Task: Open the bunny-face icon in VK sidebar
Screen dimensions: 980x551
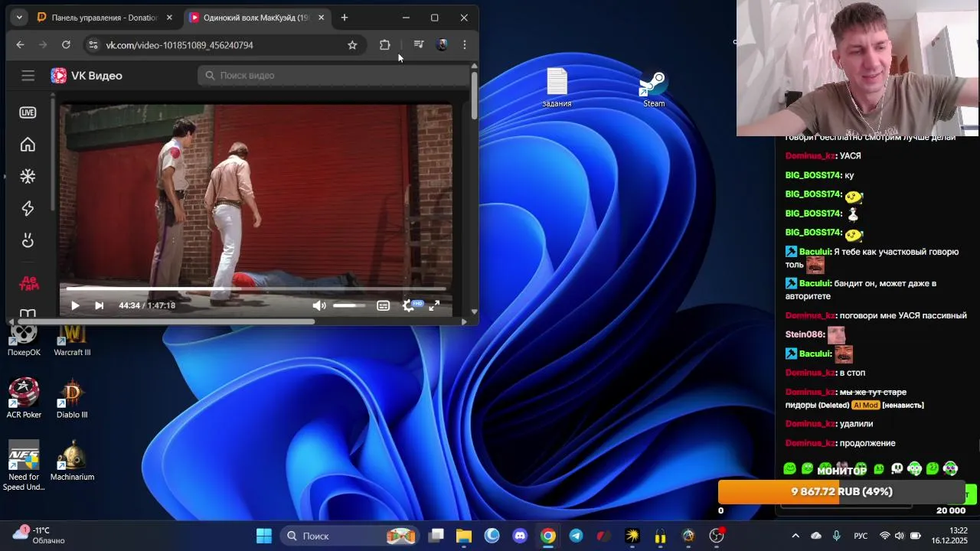Action: (28, 241)
